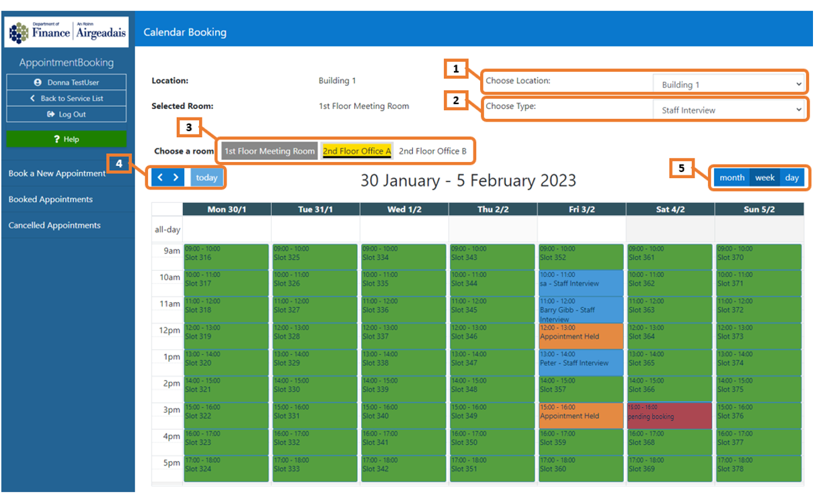Select the 1st Floor Meeting Room

click(269, 151)
